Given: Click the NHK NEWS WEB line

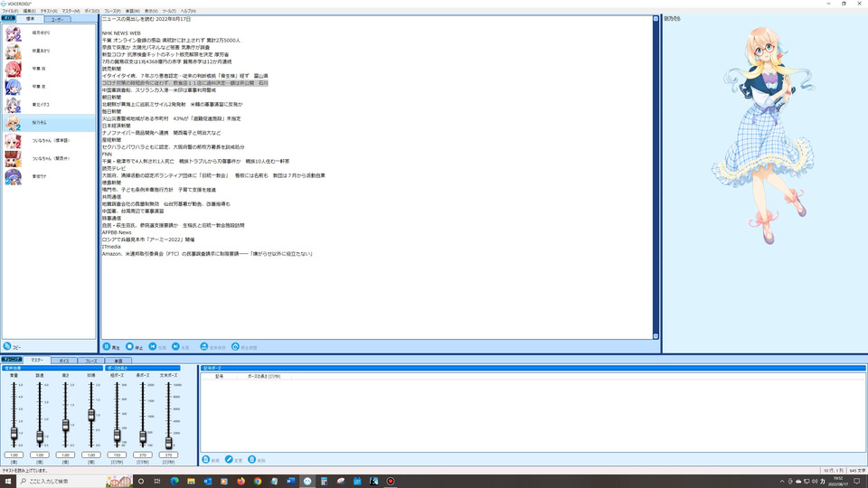Looking at the screenshot, I should [x=121, y=33].
